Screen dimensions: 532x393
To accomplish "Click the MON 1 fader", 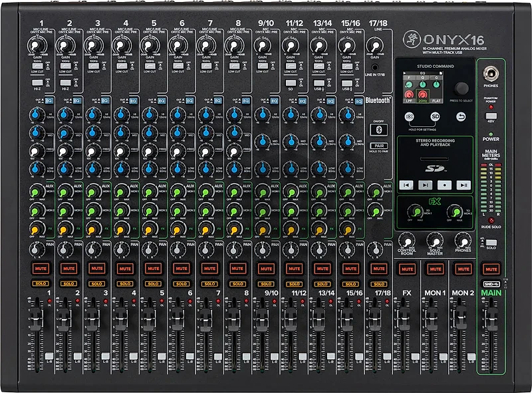I will click(432, 319).
